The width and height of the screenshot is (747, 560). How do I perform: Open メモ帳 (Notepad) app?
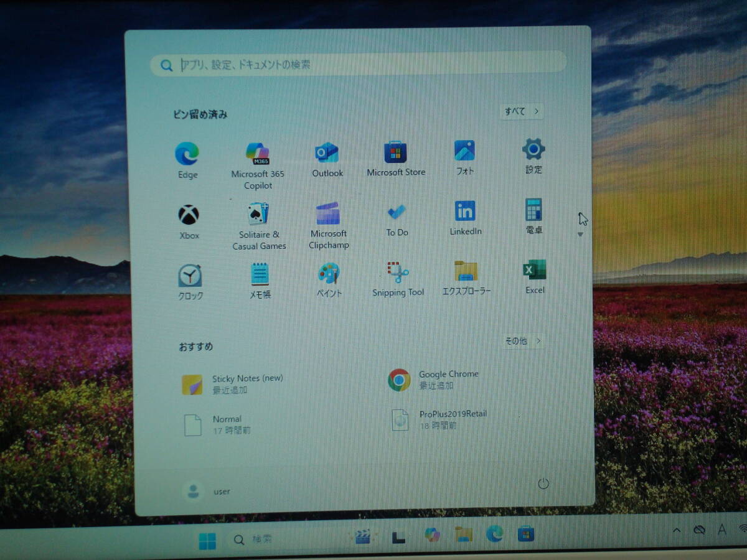(260, 281)
